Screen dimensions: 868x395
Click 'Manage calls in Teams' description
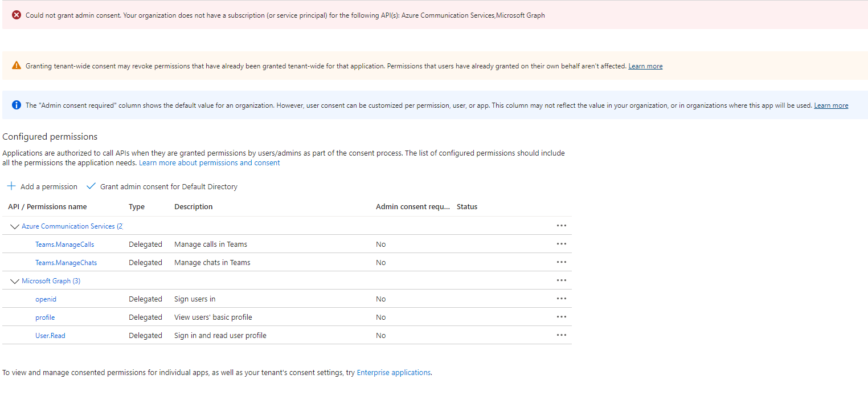[x=211, y=245]
